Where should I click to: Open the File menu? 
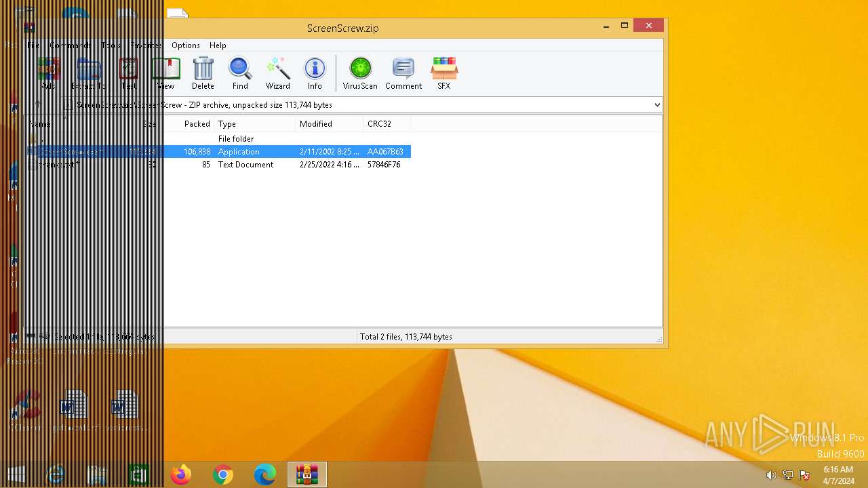(x=34, y=45)
